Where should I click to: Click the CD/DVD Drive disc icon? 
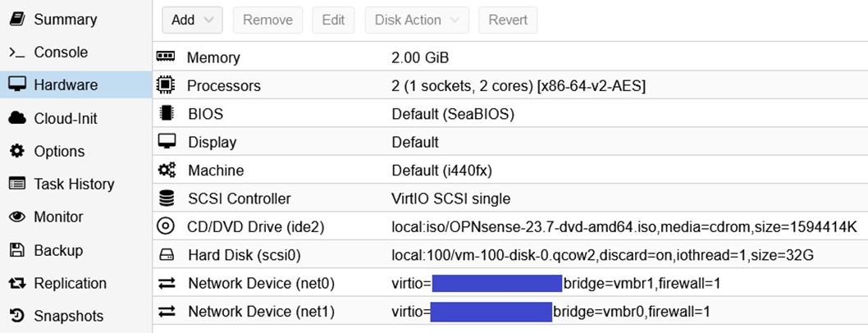pyautogui.click(x=167, y=226)
